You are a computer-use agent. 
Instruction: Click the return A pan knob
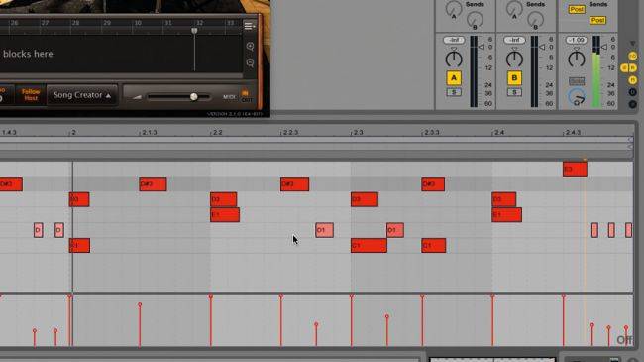454,60
